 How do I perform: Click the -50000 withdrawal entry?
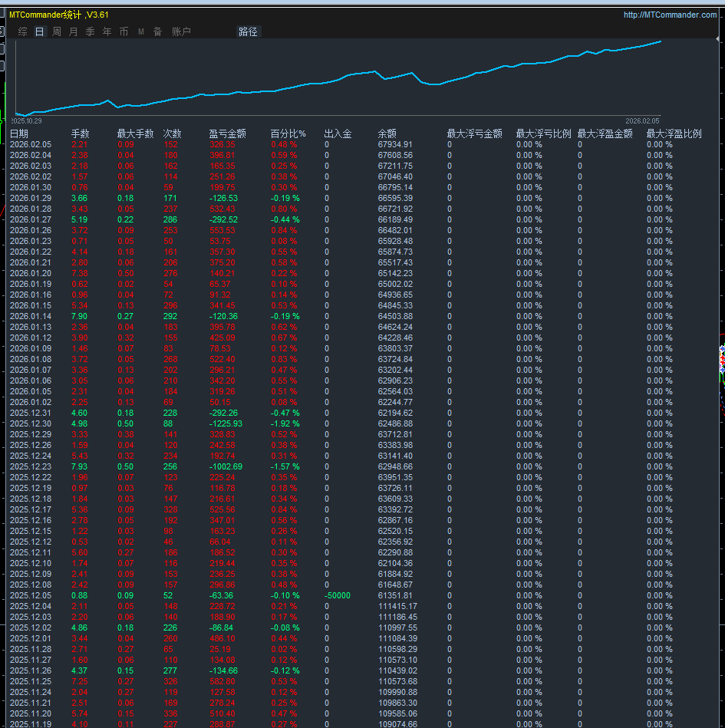[338, 595]
